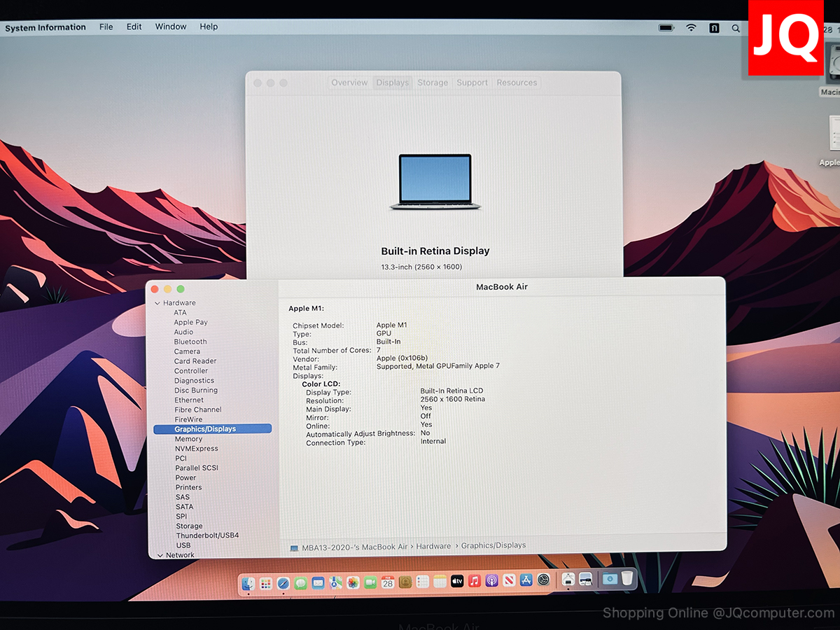The width and height of the screenshot is (840, 630).
Task: Select Displays tab in About window
Action: point(392,83)
